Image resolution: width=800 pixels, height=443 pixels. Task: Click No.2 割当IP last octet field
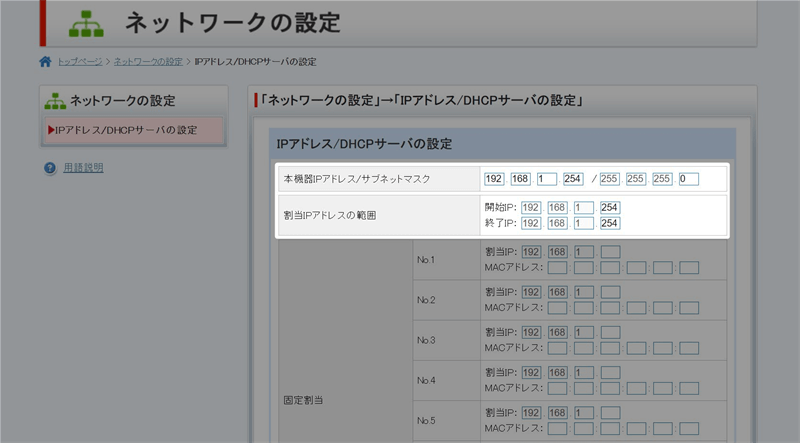tap(610, 292)
